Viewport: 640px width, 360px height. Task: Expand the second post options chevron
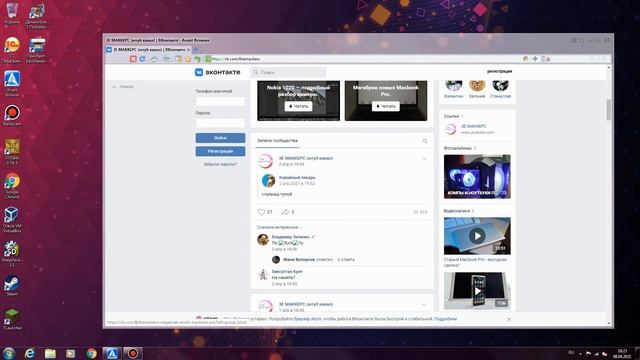tap(424, 304)
